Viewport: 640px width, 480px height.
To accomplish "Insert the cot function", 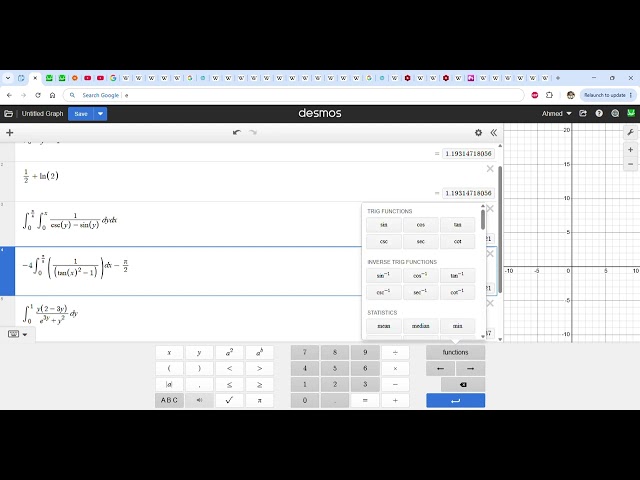I will click(x=457, y=242).
